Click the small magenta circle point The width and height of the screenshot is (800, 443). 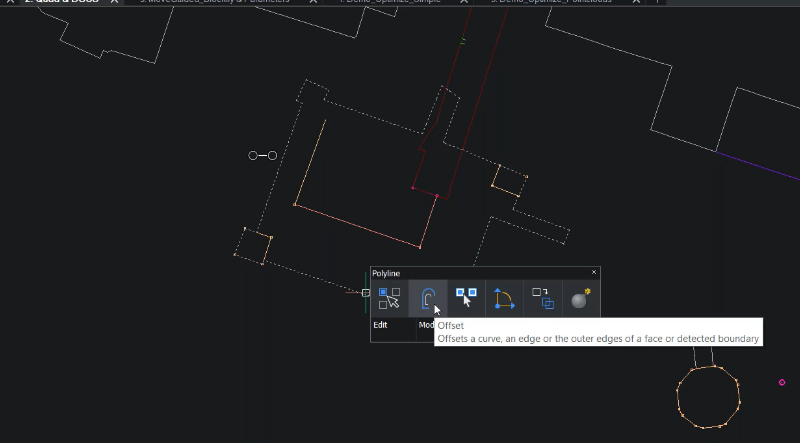pos(782,382)
